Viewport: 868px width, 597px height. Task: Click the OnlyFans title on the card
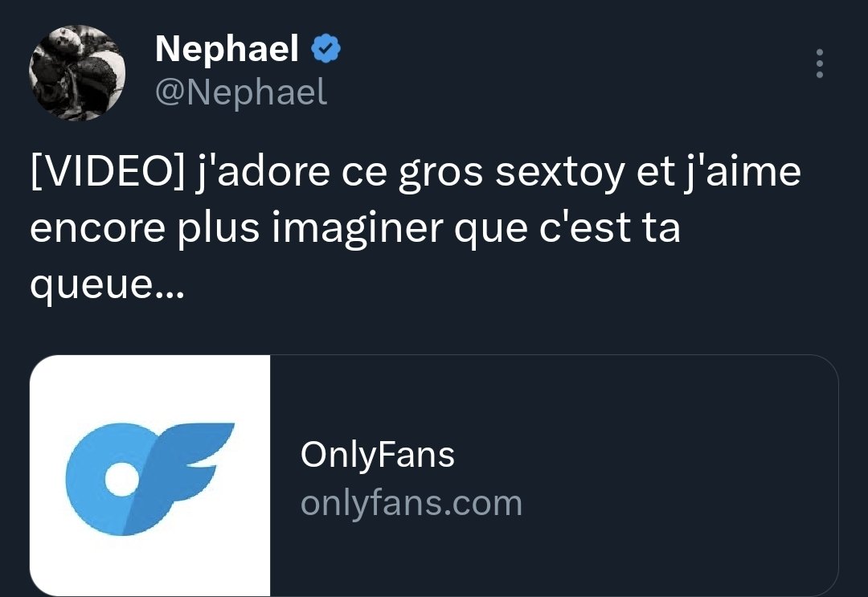pyautogui.click(x=378, y=454)
